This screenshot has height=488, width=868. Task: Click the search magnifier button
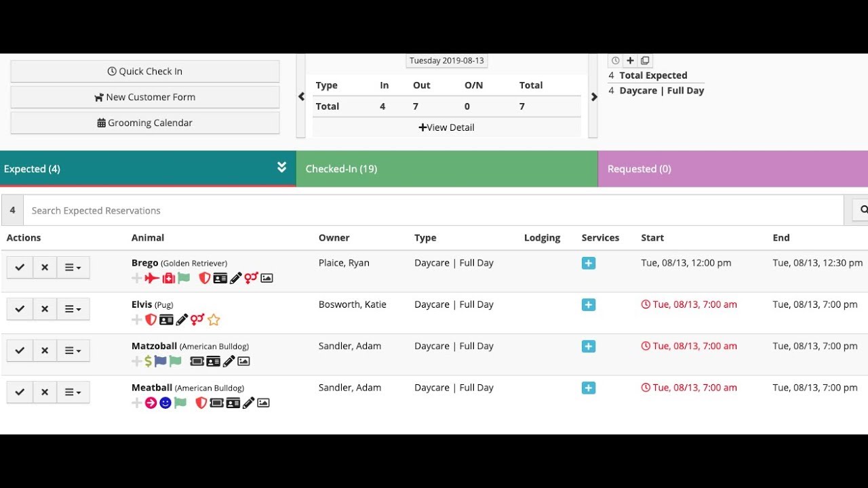(861, 210)
